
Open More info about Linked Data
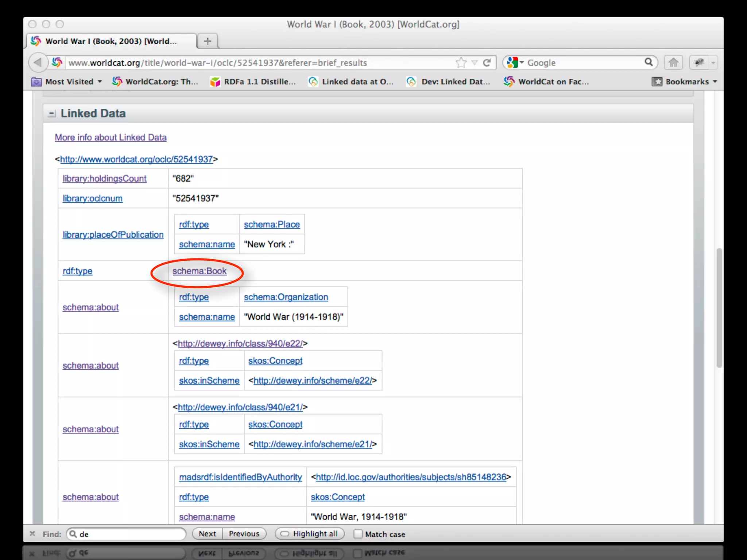(111, 137)
